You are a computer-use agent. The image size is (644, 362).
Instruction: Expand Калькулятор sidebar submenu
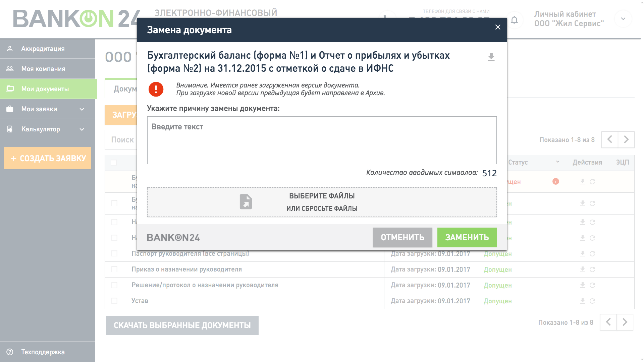[82, 129]
